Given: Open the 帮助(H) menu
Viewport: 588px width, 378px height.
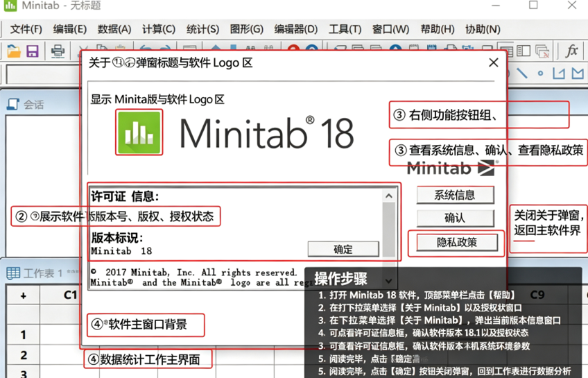Looking at the screenshot, I should [438, 29].
